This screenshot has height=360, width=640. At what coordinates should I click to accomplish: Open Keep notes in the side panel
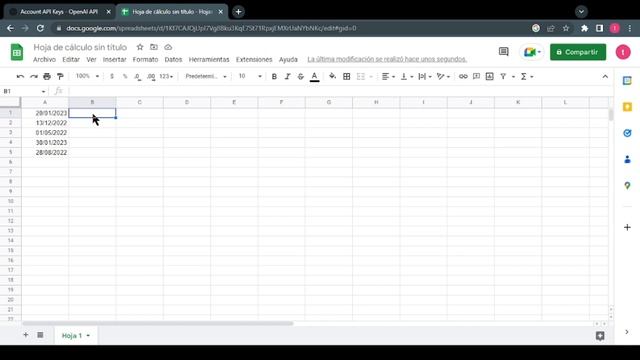[x=627, y=107]
